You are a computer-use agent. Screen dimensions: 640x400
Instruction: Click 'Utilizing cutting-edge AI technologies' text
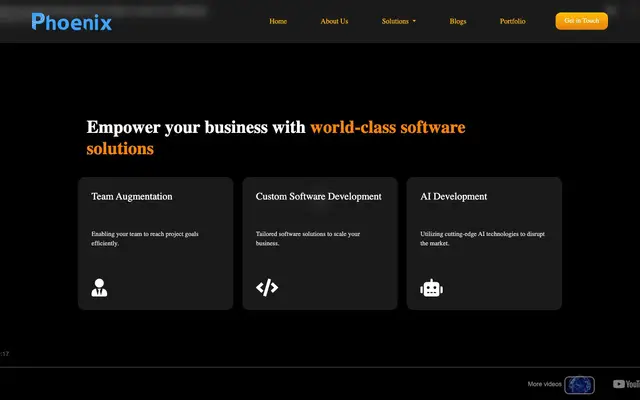point(469,234)
